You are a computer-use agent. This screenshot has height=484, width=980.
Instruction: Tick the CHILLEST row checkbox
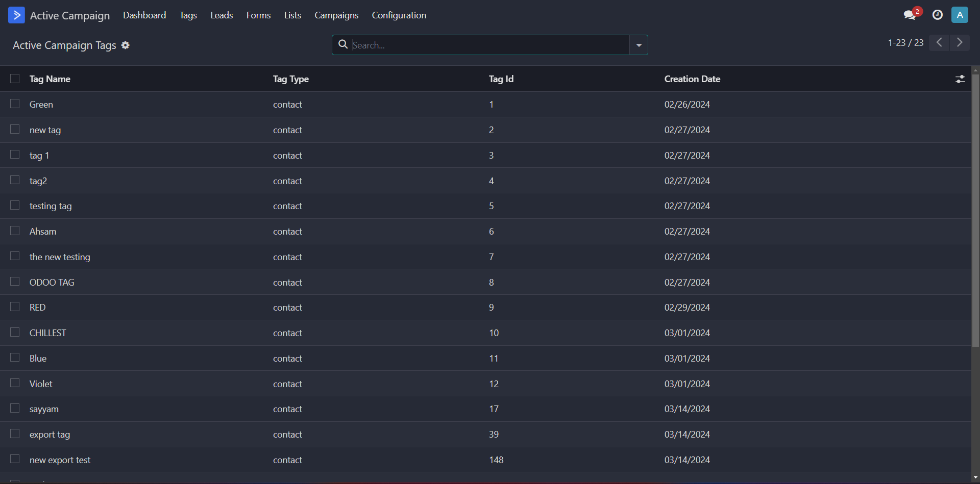click(x=15, y=332)
